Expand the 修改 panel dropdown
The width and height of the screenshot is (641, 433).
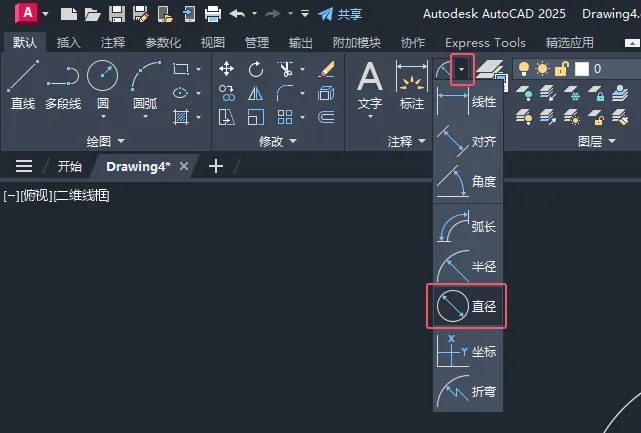pos(278,141)
